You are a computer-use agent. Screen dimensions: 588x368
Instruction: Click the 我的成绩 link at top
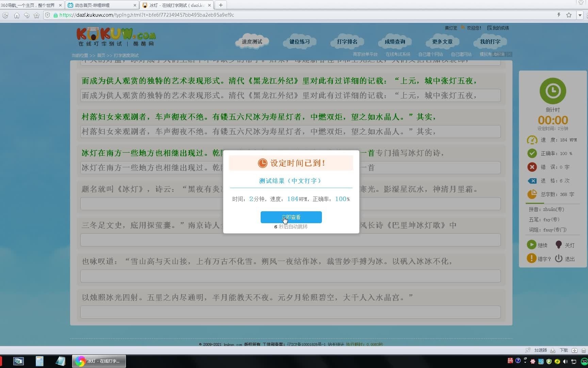point(498,28)
